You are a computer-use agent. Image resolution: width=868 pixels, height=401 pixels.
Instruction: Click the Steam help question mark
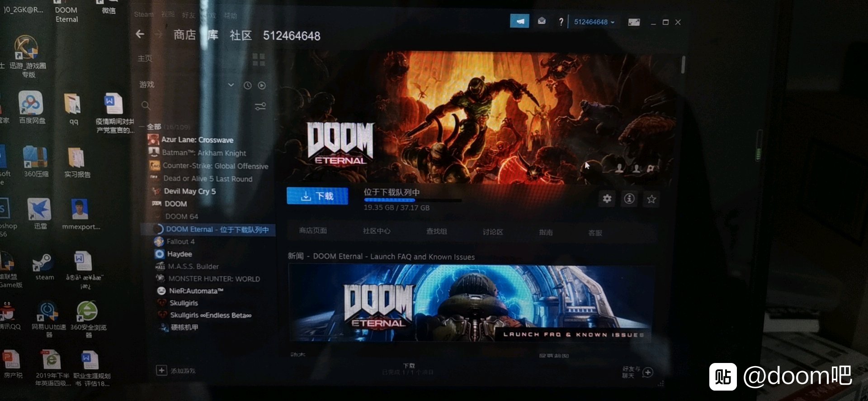coord(561,22)
